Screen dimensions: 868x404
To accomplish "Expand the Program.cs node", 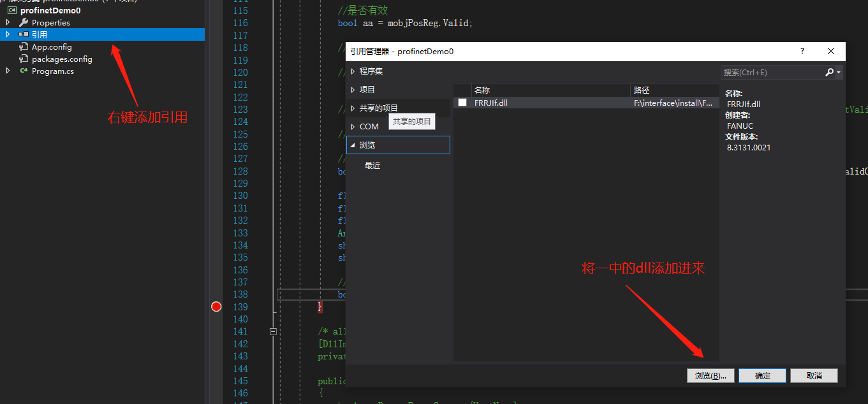I will [8, 71].
